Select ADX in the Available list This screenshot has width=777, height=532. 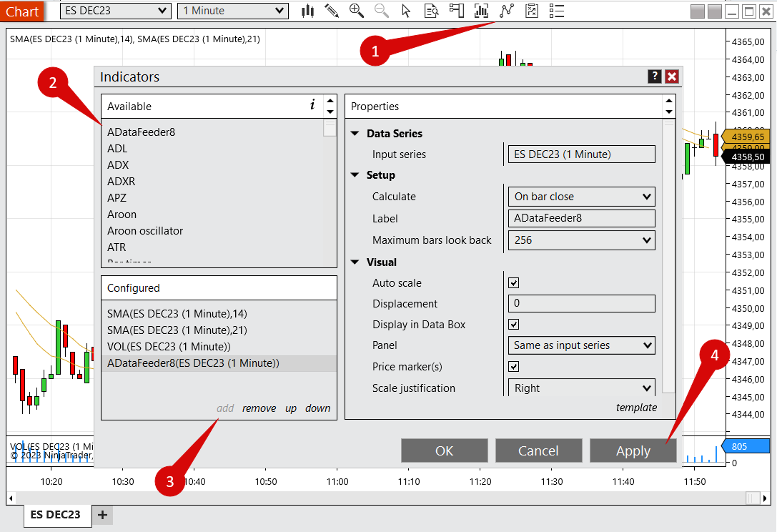[x=118, y=165]
